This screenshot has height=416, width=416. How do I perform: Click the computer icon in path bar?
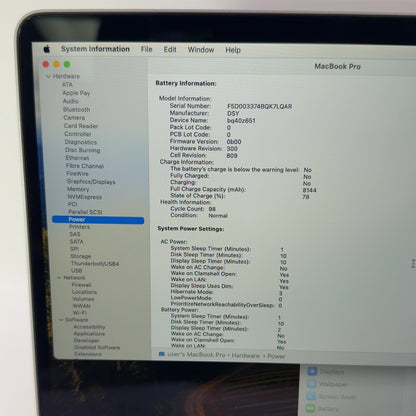162,354
